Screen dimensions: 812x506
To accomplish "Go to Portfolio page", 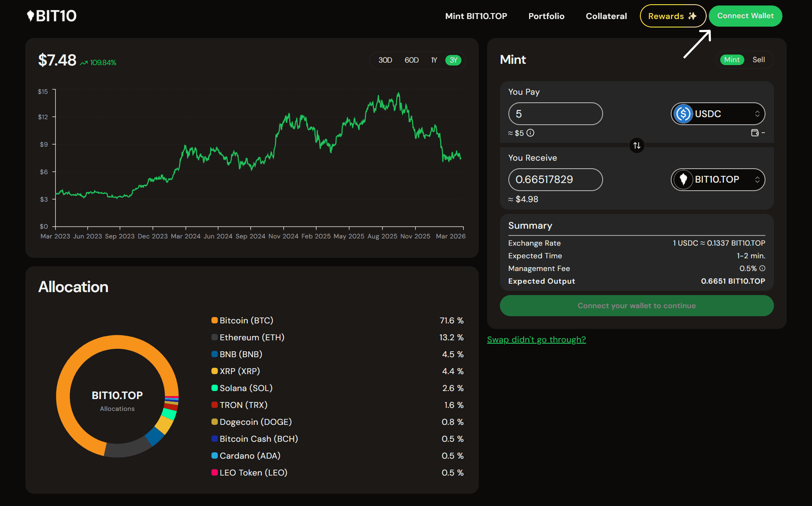I will click(546, 16).
